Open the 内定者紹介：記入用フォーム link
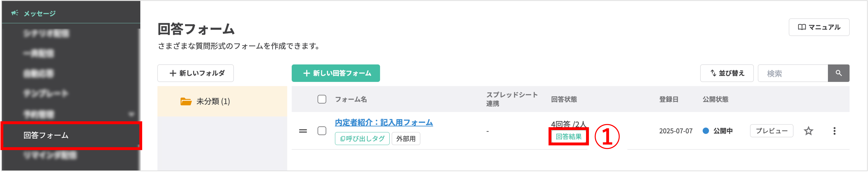This screenshot has width=868, height=172. tap(384, 122)
